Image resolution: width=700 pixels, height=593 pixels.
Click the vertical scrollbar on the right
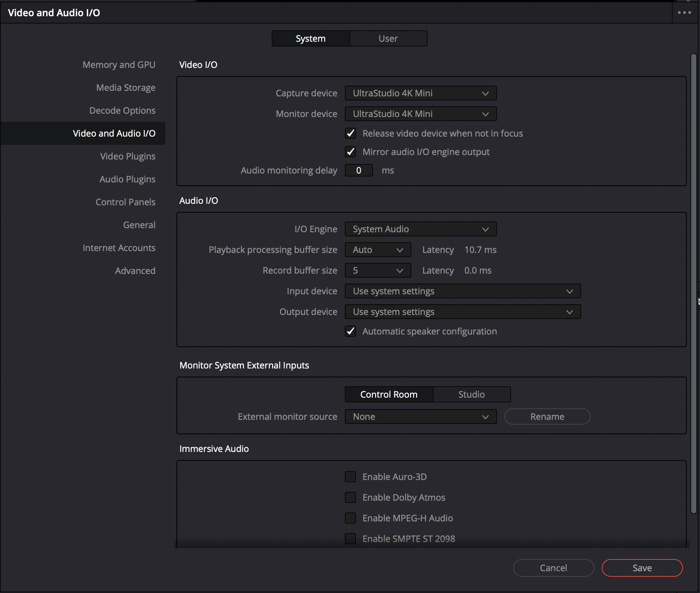[693, 283]
